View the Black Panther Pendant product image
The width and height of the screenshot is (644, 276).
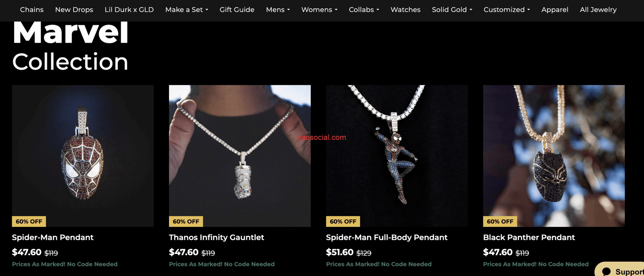[x=554, y=156]
